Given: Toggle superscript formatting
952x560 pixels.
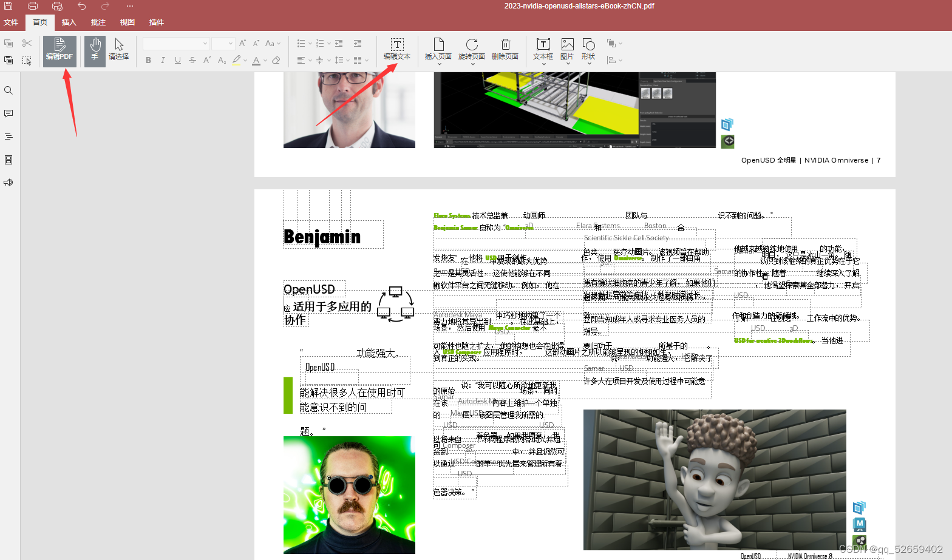Looking at the screenshot, I should tap(207, 60).
